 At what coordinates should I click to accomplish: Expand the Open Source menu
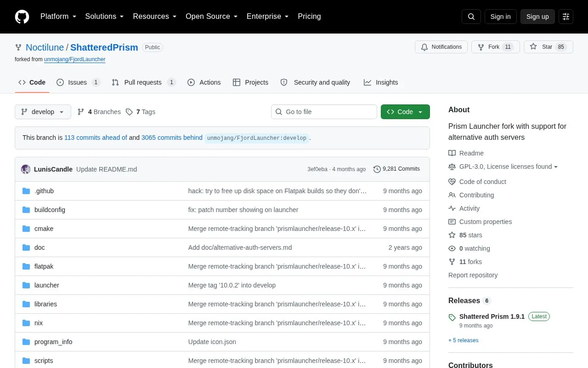click(212, 17)
